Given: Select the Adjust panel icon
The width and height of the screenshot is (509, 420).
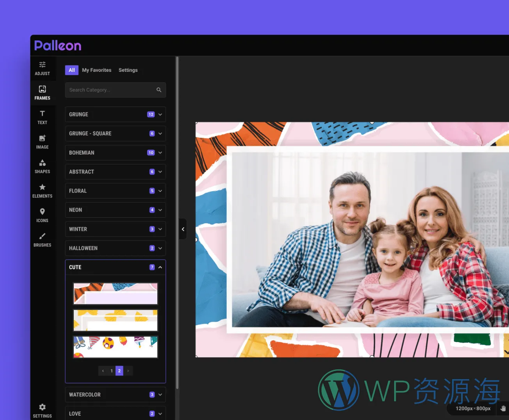Looking at the screenshot, I should (42, 68).
